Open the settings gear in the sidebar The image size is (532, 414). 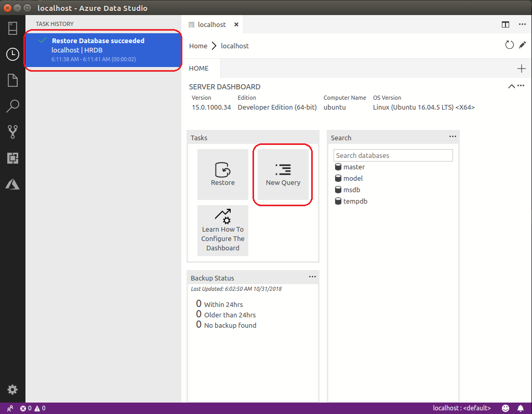click(12, 390)
